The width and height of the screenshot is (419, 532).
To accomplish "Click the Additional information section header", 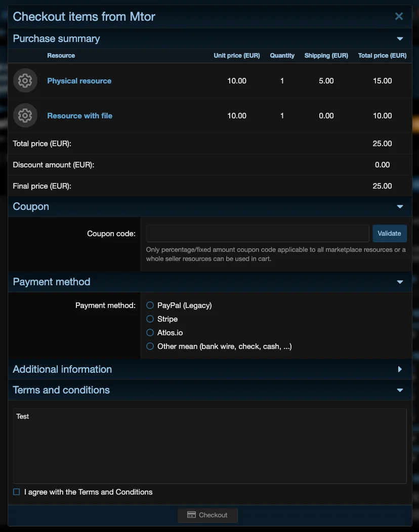I will (63, 370).
